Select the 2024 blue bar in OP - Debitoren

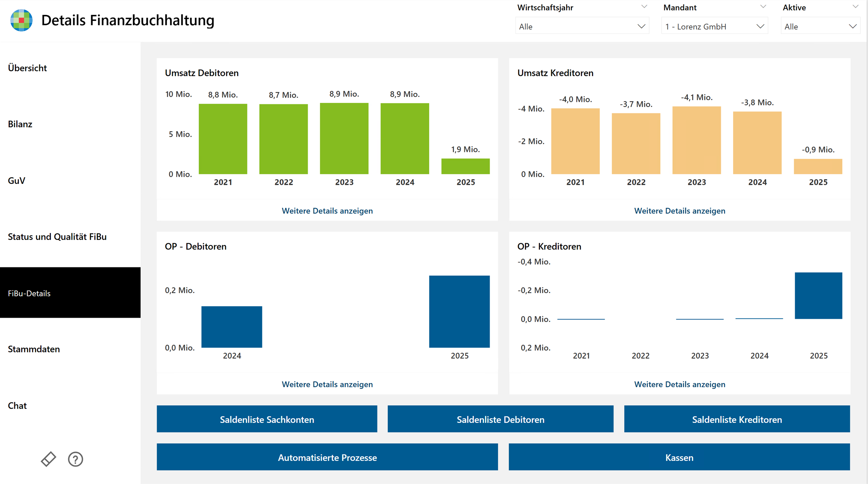232,327
